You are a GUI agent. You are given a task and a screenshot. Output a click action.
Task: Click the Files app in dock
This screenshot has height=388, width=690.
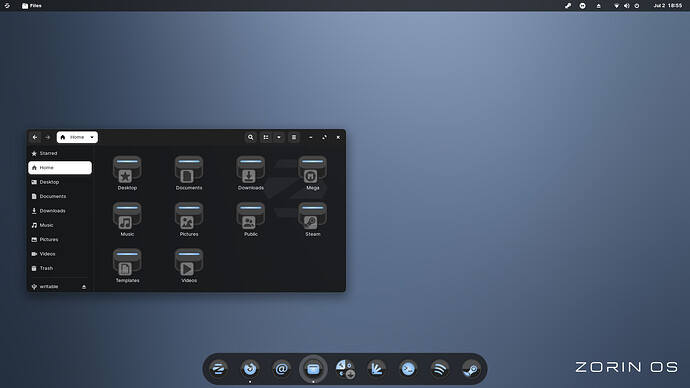tap(313, 369)
